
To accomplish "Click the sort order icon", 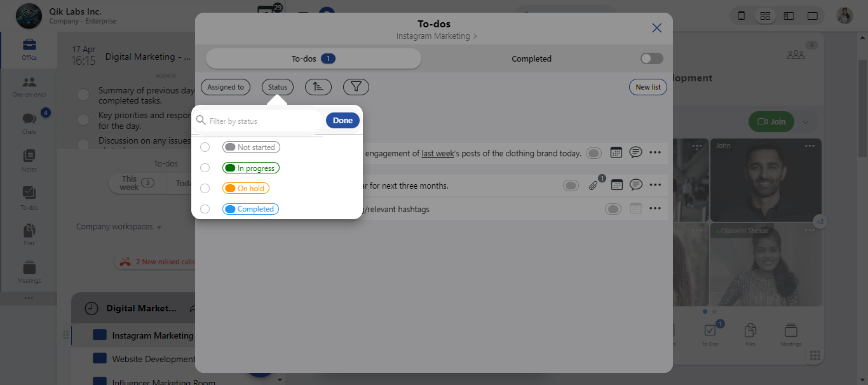I will [x=318, y=87].
